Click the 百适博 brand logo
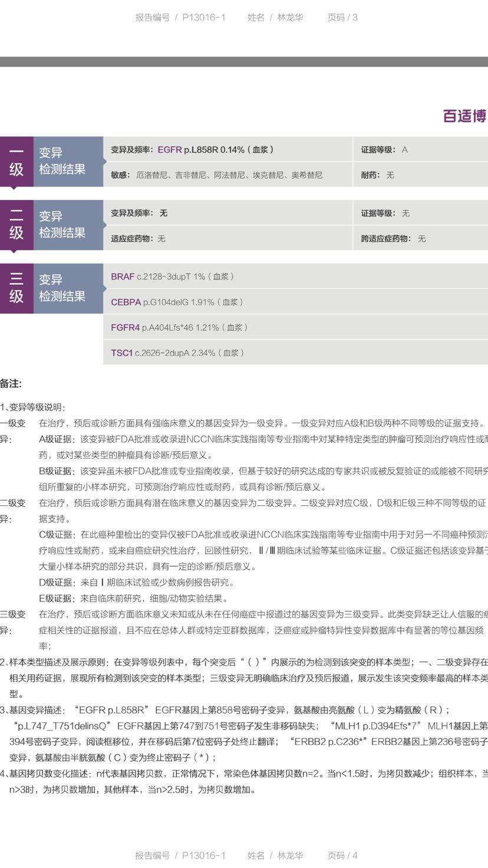The width and height of the screenshot is (488, 868). [464, 116]
